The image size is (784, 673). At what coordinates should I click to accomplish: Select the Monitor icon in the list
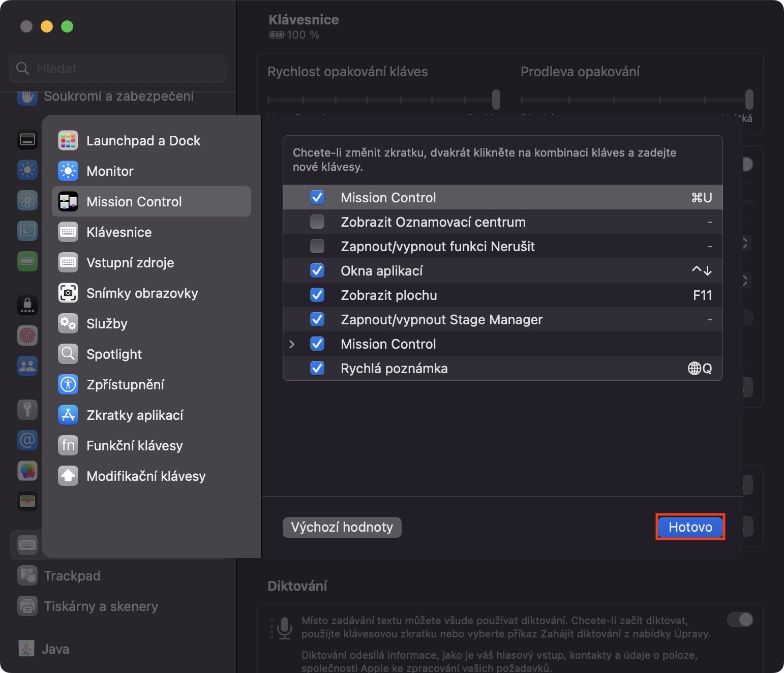click(x=68, y=171)
